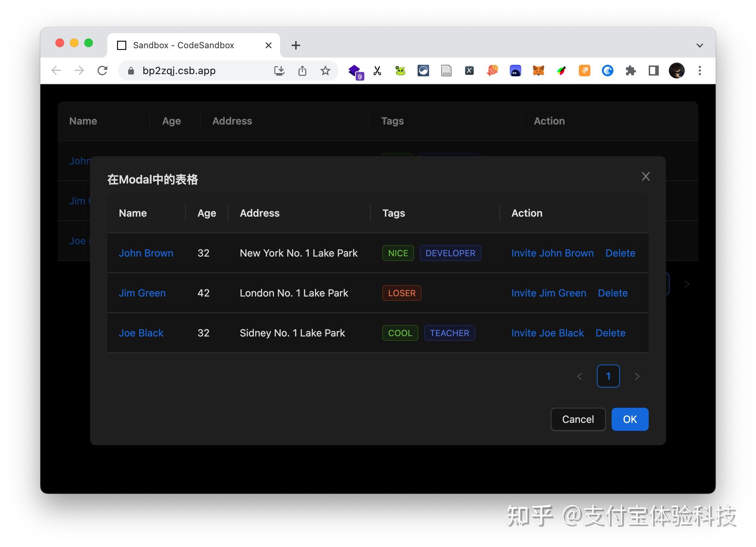
Task: Toggle the browser side panel icon
Action: coord(653,71)
